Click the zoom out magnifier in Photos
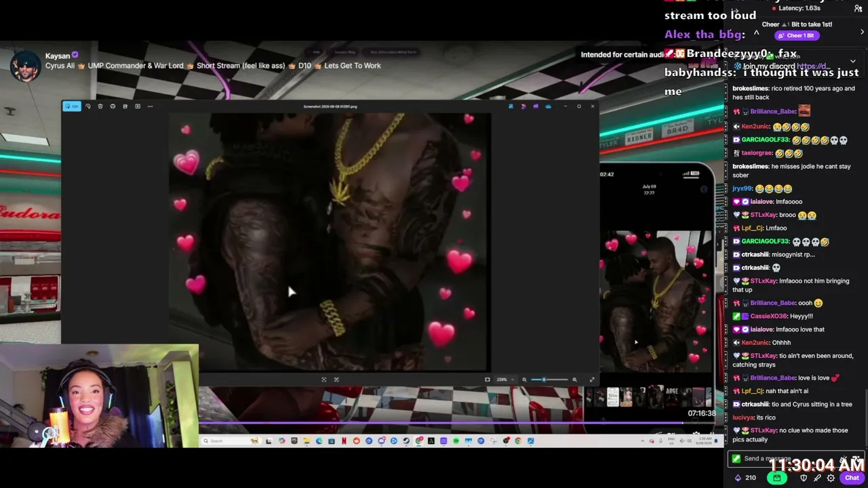The height and width of the screenshot is (488, 868). [x=524, y=380]
